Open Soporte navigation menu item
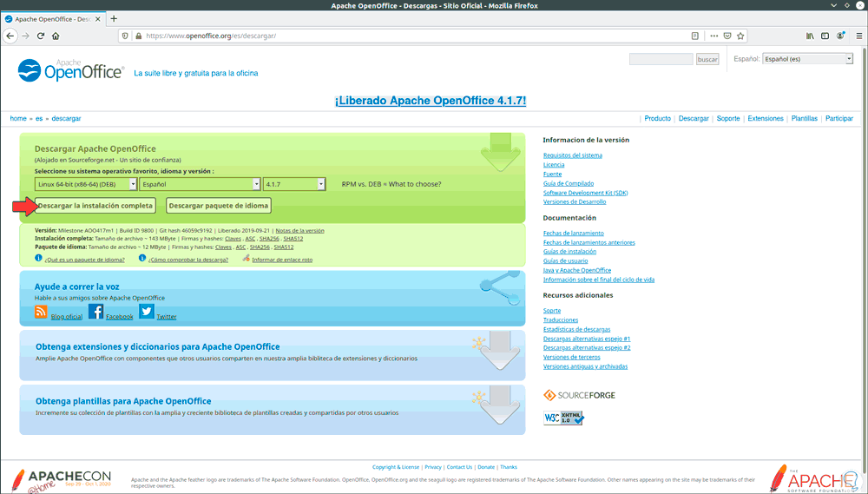Screen dimensions: 868x494 (x=728, y=119)
